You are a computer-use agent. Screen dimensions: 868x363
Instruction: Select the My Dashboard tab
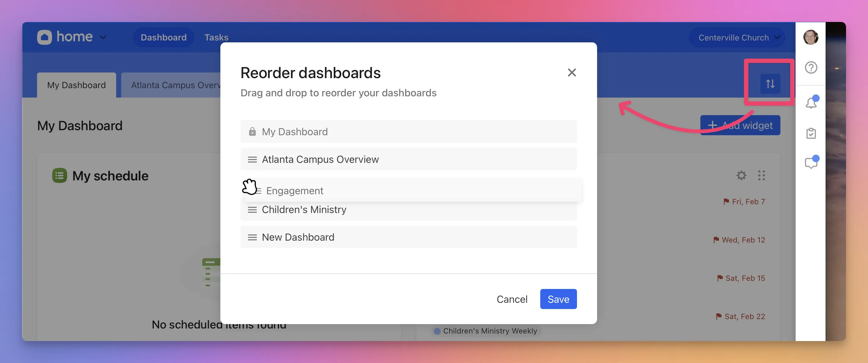pyautogui.click(x=76, y=85)
